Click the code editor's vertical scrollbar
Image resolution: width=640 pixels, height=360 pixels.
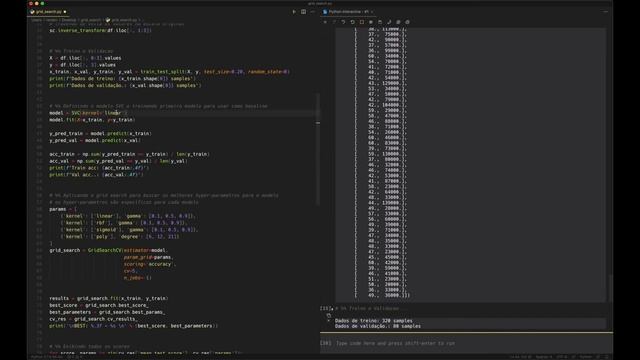pyautogui.click(x=318, y=149)
